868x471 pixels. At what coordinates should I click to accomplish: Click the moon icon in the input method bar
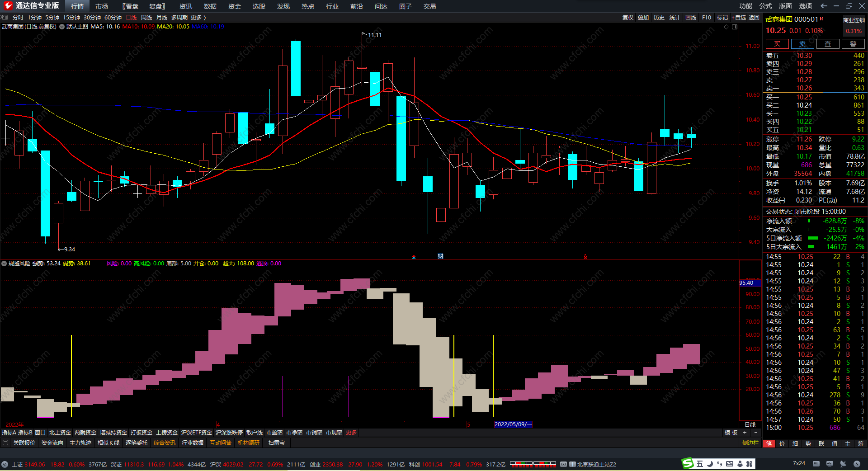tap(709, 464)
